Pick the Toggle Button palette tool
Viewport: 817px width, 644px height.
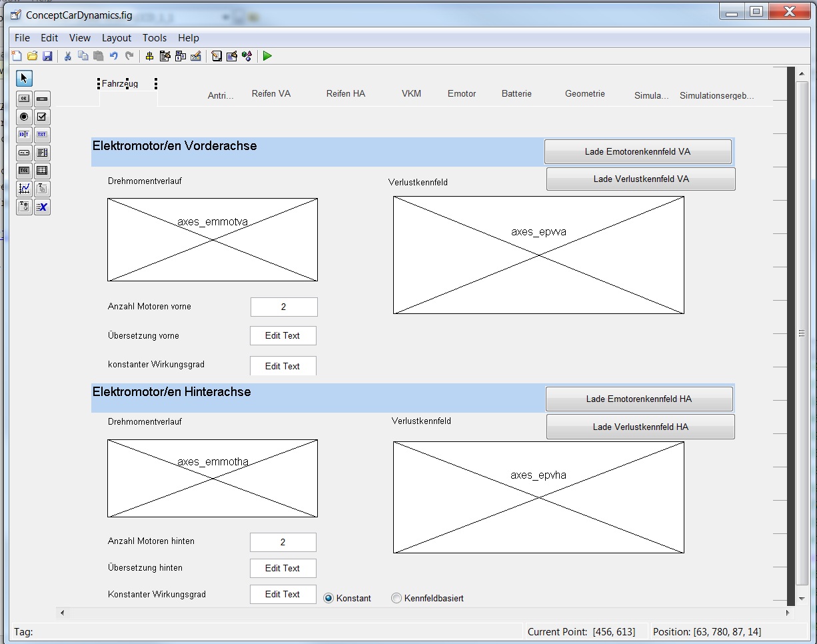point(25,171)
